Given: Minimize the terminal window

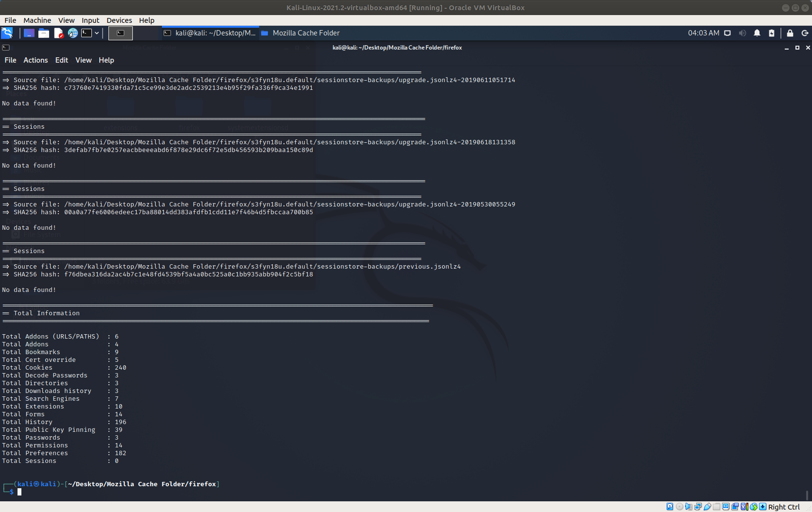Looking at the screenshot, I should point(787,48).
